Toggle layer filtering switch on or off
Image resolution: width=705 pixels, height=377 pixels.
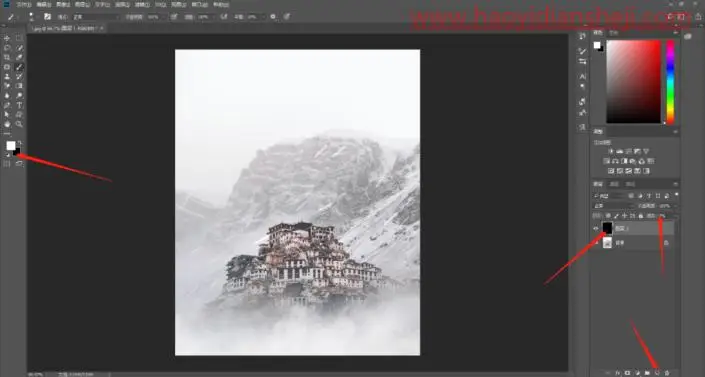(x=676, y=195)
